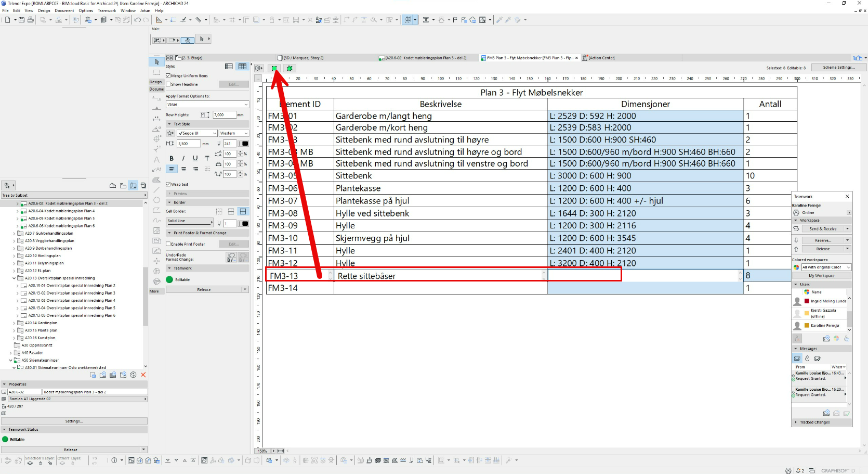Undo last format change
This screenshot has height=474, width=868.
[231, 257]
